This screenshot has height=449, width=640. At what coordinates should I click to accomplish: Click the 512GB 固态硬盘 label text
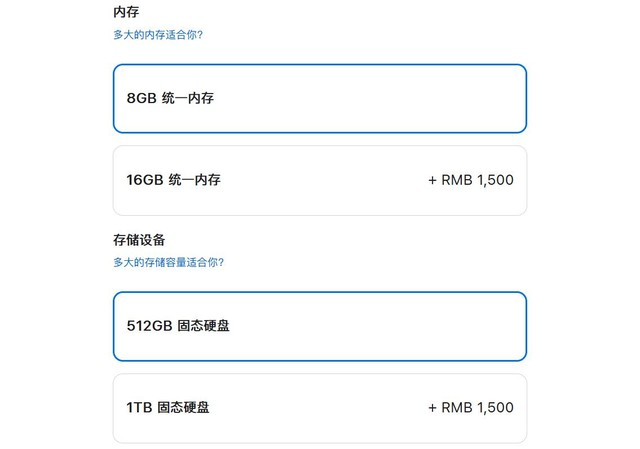[178, 326]
